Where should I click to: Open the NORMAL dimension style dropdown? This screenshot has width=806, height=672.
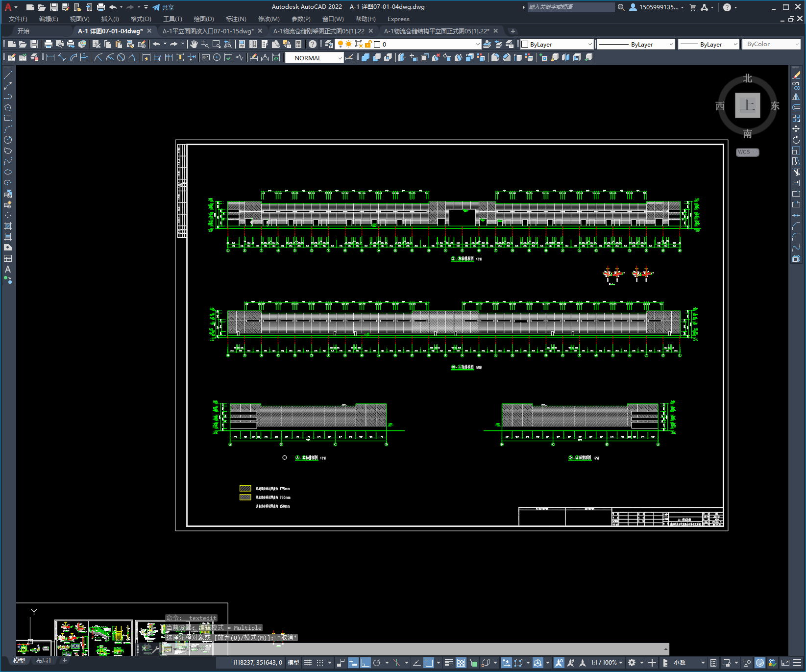[x=315, y=58]
